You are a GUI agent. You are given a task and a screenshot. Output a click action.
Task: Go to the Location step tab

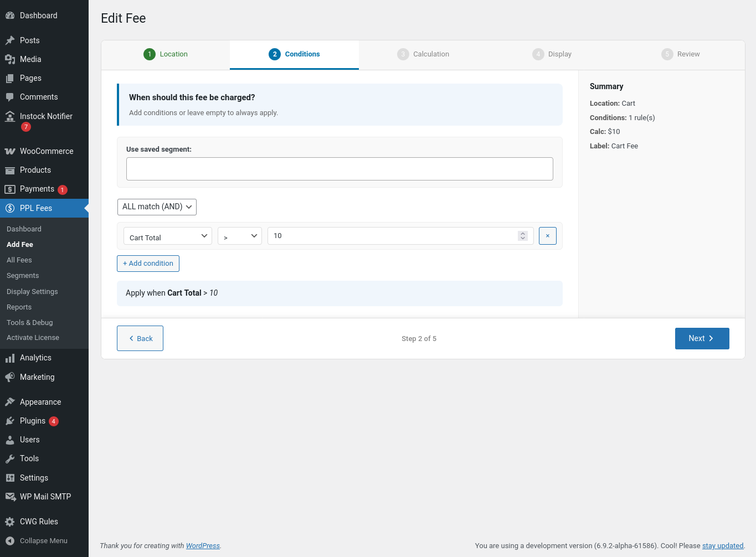pyautogui.click(x=166, y=54)
